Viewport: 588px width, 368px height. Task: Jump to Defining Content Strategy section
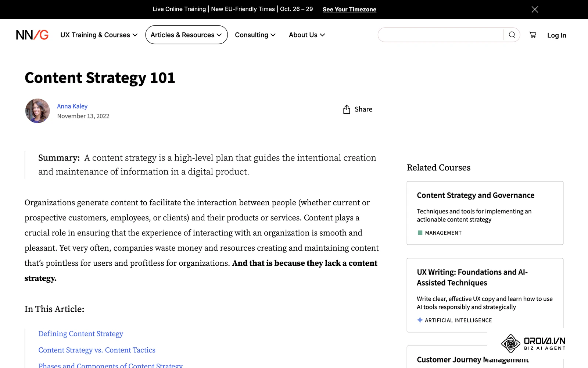(81, 334)
